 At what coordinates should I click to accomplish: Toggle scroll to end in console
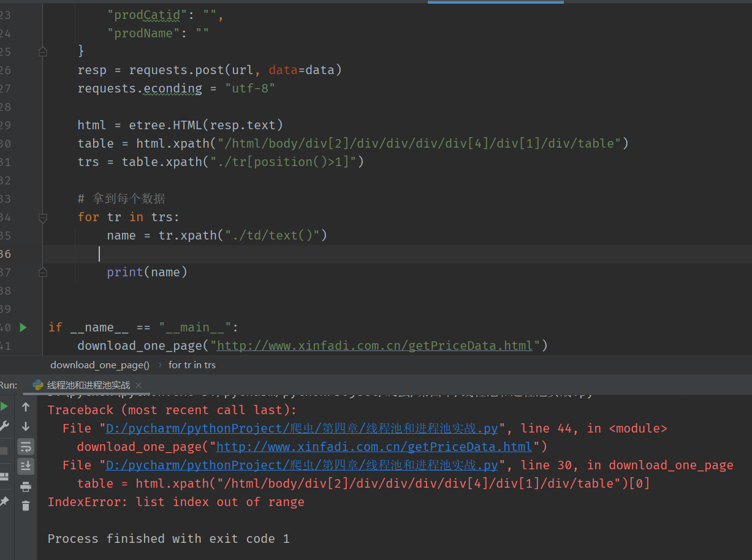pos(26,466)
